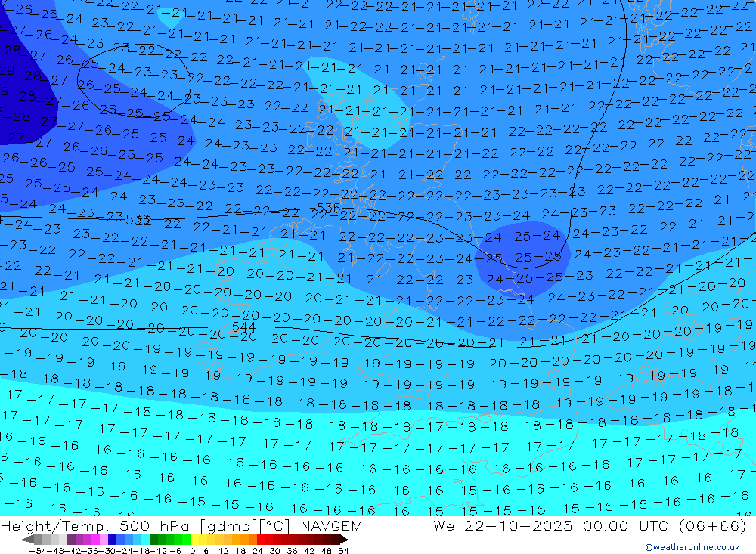Click the (06+66) forecast run text
Screen dimensions: 756x554
(713, 526)
